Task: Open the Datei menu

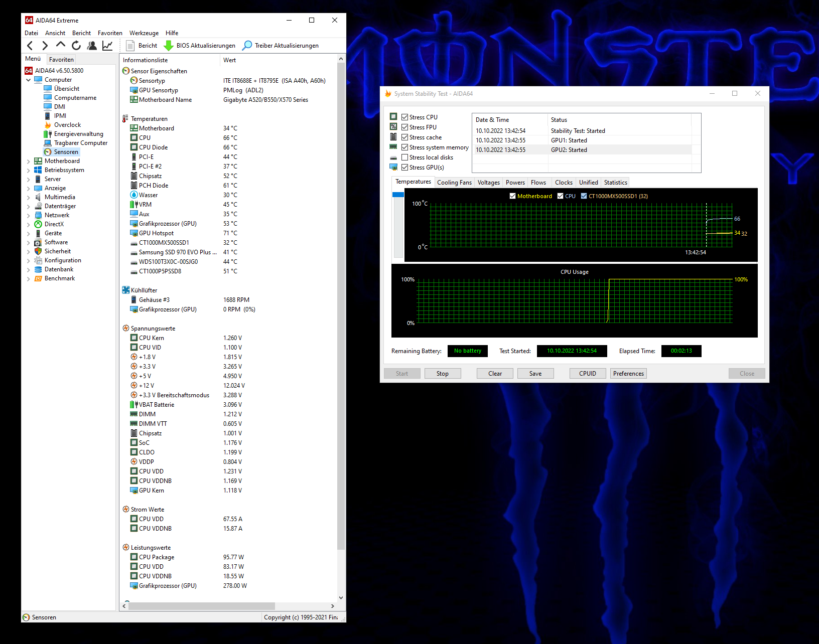Action: (31, 33)
